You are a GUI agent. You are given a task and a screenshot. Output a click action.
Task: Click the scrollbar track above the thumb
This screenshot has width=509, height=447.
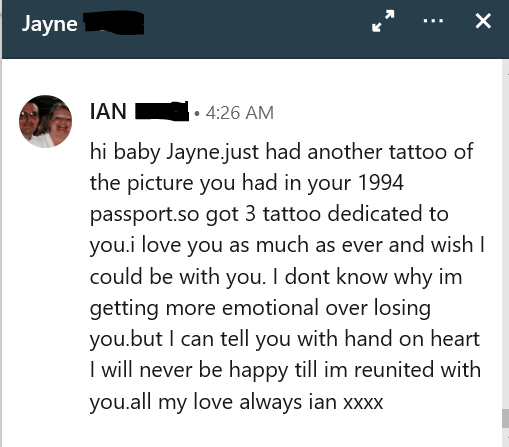click(x=505, y=233)
